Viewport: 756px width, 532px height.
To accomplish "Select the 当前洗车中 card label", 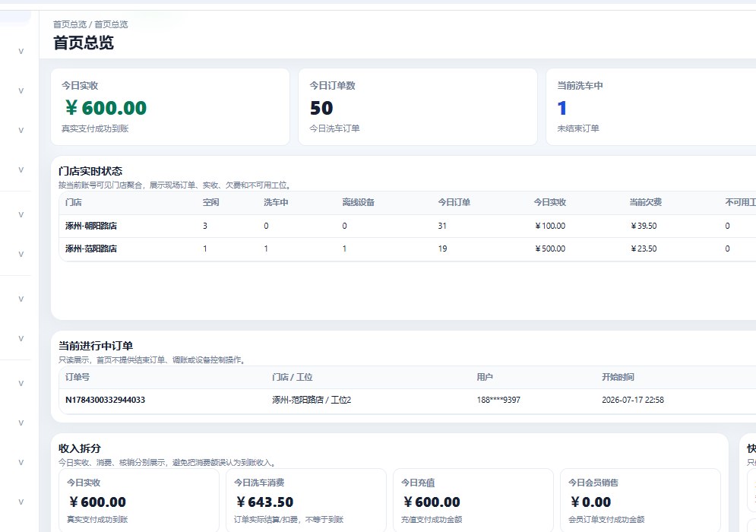I will tap(580, 85).
